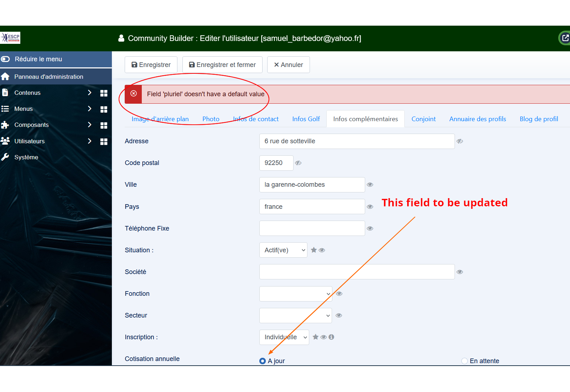Open the Contenus dashboard grid icon
Viewport: 570px width, 392px height.
[x=104, y=93]
